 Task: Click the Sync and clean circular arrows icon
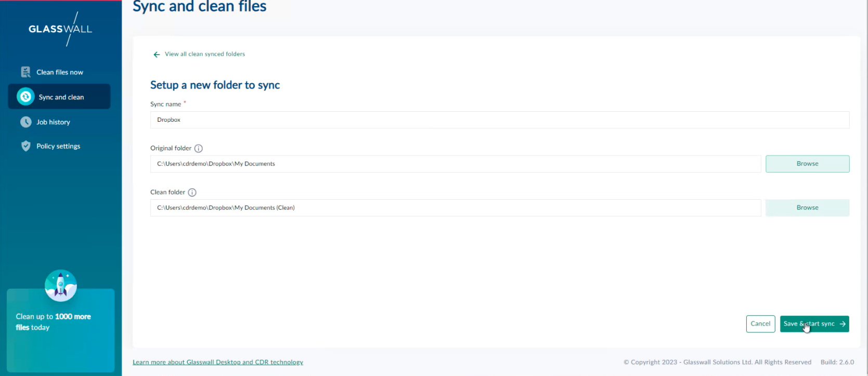click(25, 97)
